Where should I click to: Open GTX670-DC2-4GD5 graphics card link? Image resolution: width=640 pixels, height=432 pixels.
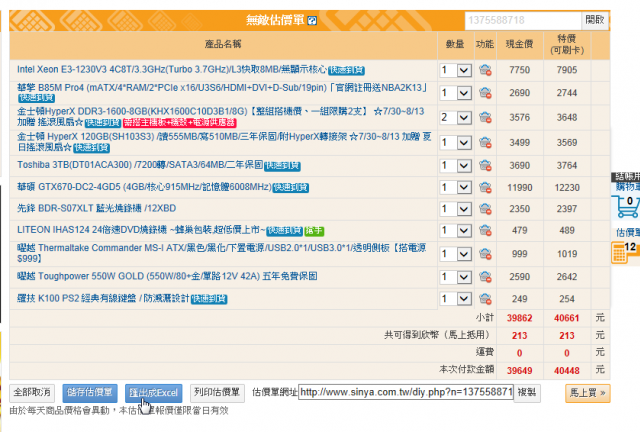point(144,187)
